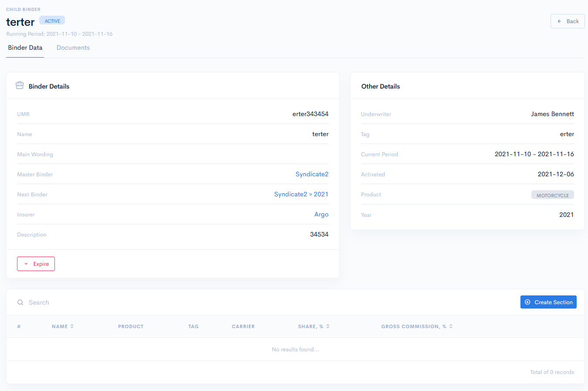Open the Syndicate2 master binder link
The height and width of the screenshot is (391, 588).
pyautogui.click(x=312, y=174)
